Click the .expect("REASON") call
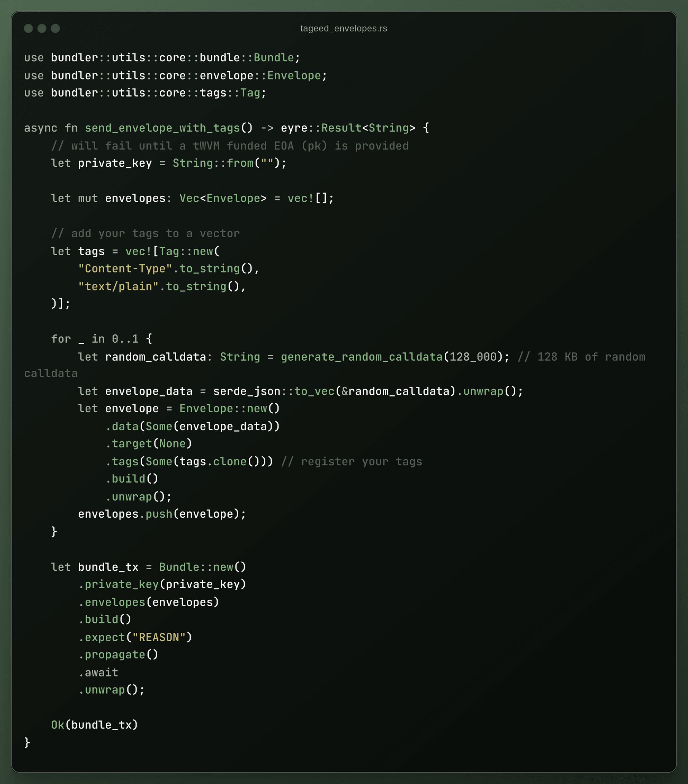The image size is (688, 784). click(135, 637)
